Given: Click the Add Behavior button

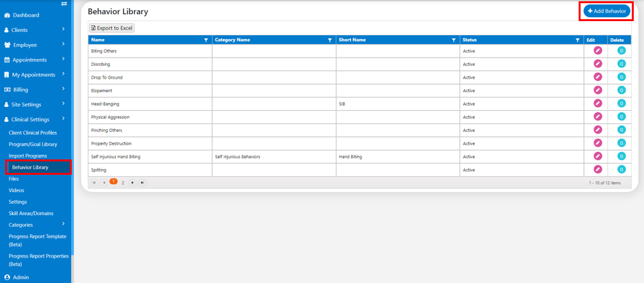Looking at the screenshot, I should pos(607,12).
